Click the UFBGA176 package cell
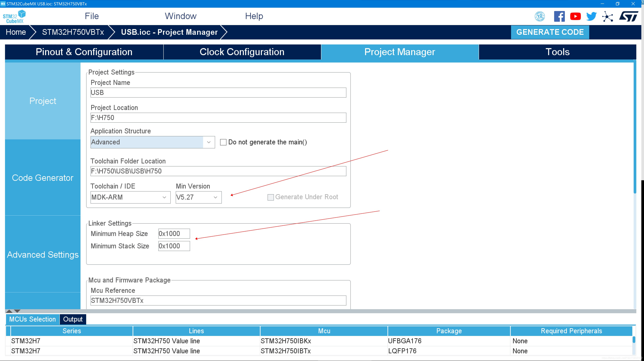Screen dimensions: 644x361 click(449, 341)
